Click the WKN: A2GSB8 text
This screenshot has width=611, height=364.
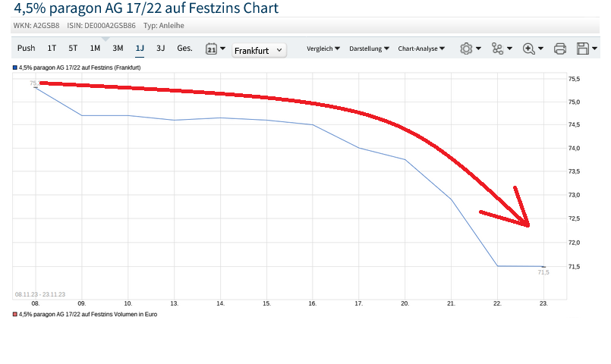point(36,26)
